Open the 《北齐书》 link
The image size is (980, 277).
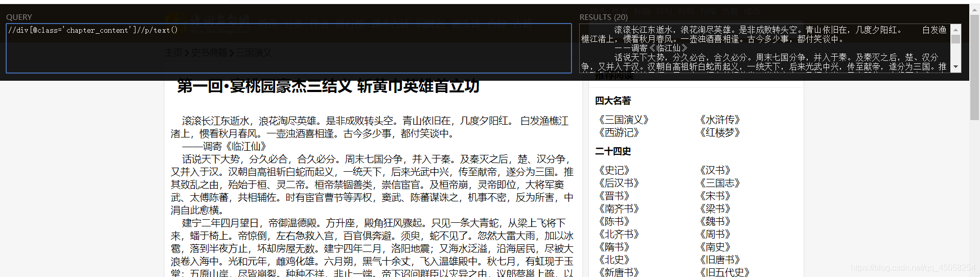click(619, 234)
